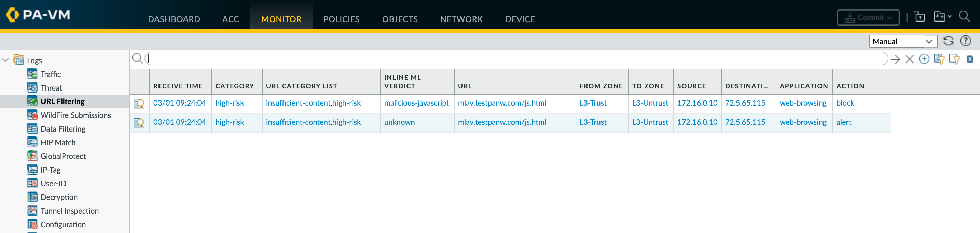Open detailed log view for block entry

point(139,104)
